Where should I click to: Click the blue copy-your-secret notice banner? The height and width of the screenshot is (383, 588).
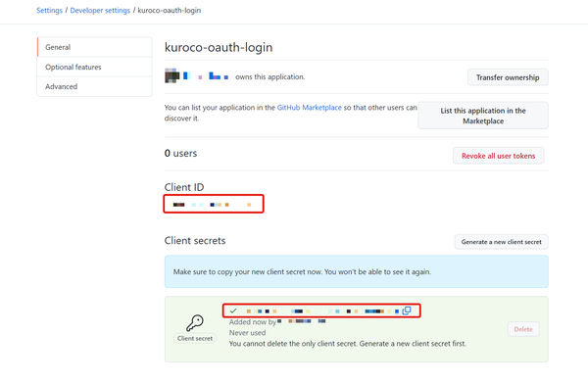[x=357, y=271]
